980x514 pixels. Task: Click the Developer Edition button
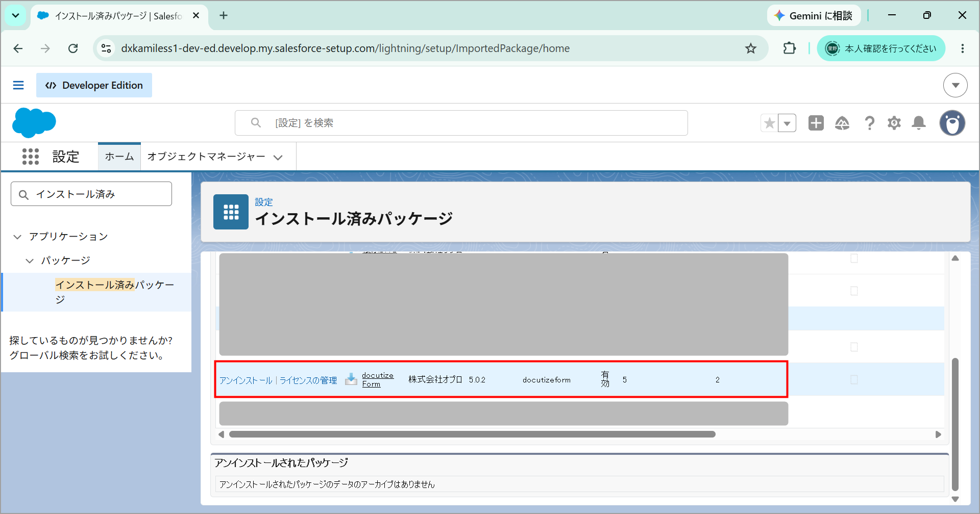tap(94, 85)
